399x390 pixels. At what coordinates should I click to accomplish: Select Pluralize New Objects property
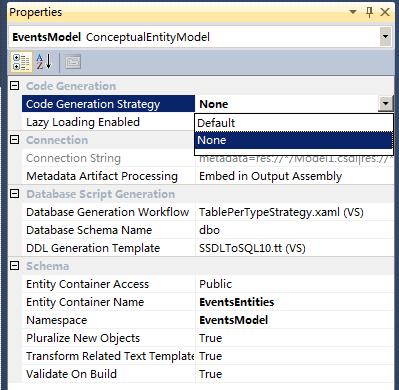(108, 338)
